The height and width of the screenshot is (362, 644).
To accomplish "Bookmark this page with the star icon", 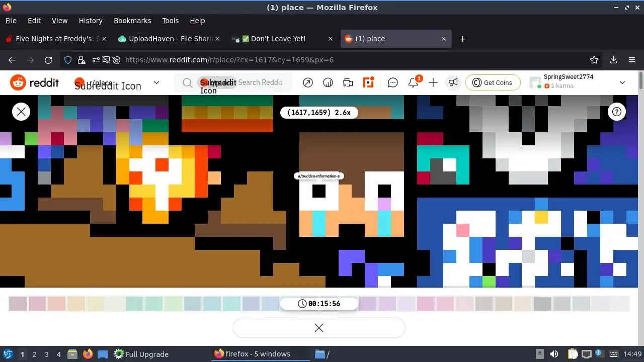I will click(594, 60).
